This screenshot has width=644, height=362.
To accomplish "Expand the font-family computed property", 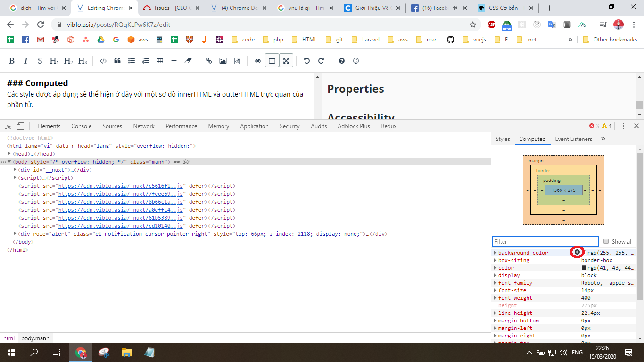I will click(x=495, y=283).
